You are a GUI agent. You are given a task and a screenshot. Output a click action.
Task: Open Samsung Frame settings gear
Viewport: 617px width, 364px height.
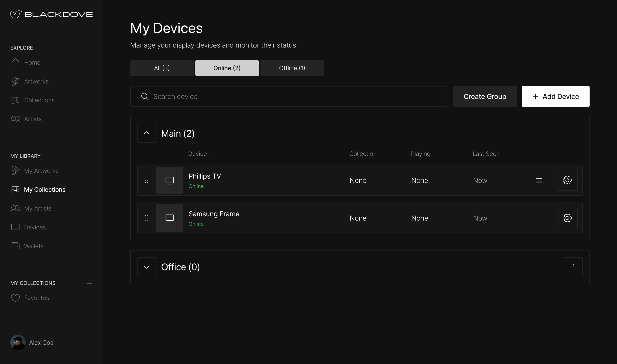pyautogui.click(x=567, y=218)
